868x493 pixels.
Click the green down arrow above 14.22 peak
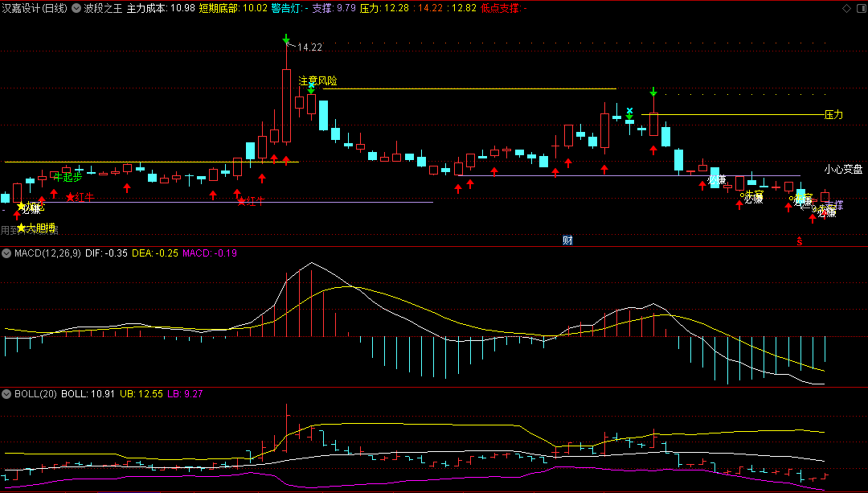[286, 39]
